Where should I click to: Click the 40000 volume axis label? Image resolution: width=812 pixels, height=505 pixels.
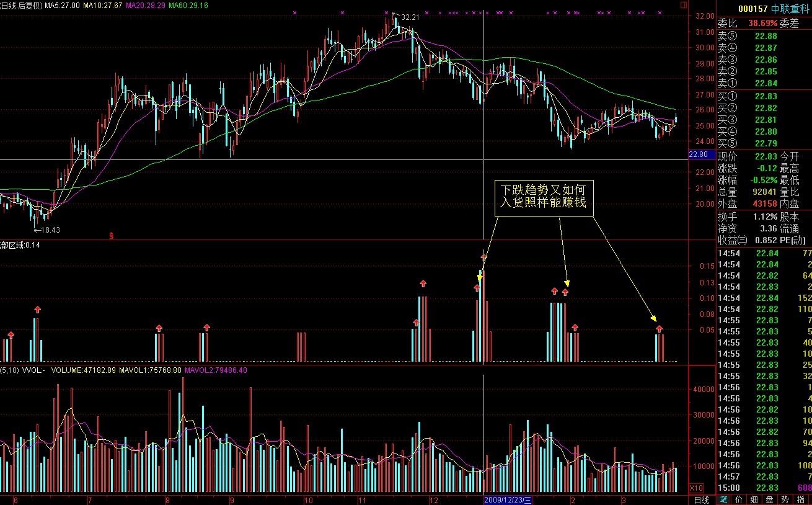[x=704, y=390]
